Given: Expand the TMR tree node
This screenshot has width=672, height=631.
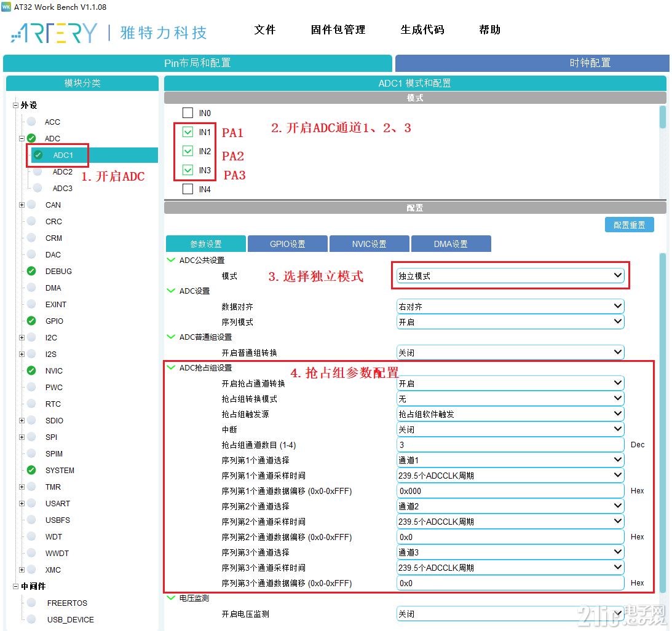Looking at the screenshot, I should click(22, 487).
